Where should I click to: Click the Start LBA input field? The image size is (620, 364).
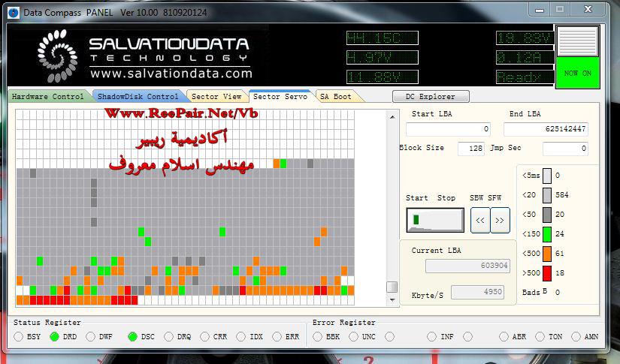click(449, 129)
